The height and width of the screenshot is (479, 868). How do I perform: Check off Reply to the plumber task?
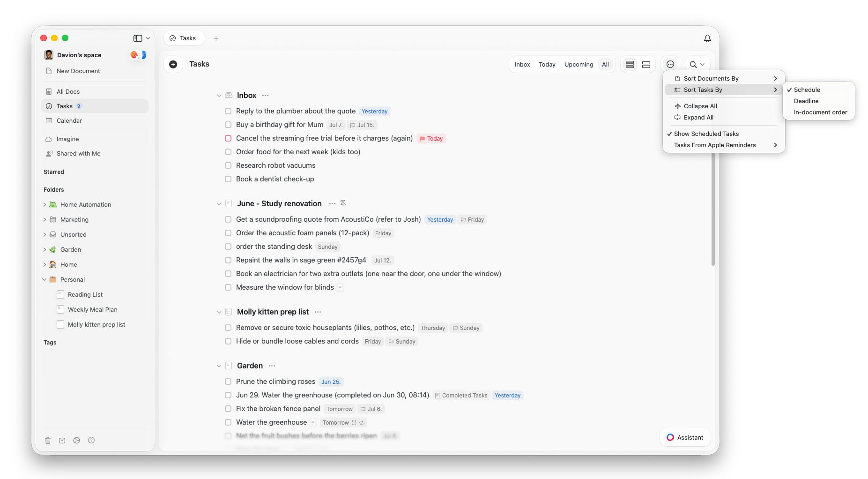click(x=228, y=111)
